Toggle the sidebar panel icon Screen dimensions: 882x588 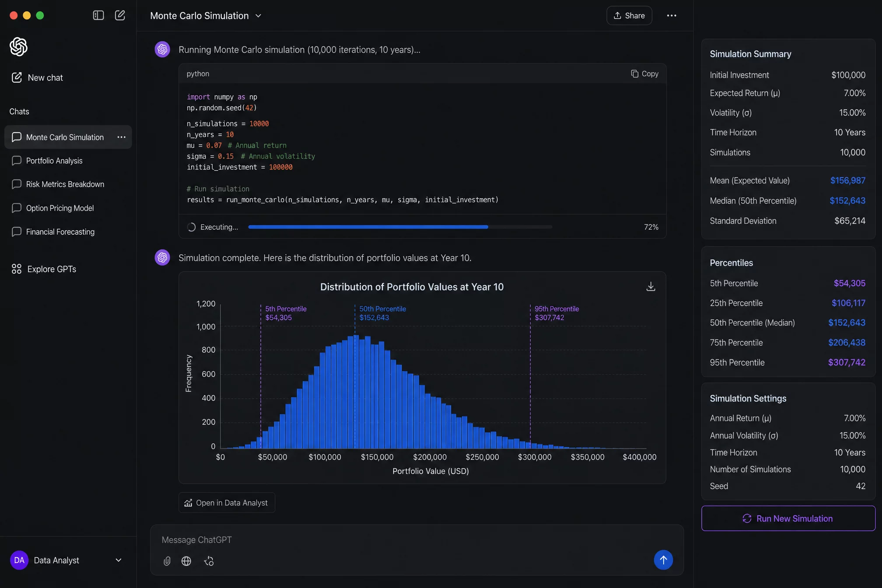98,15
